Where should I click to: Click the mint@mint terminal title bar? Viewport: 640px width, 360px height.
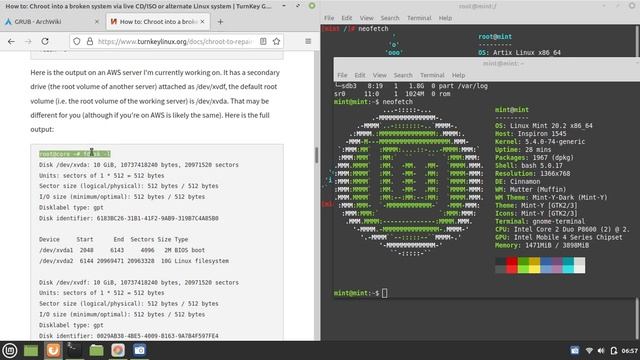coord(487,63)
